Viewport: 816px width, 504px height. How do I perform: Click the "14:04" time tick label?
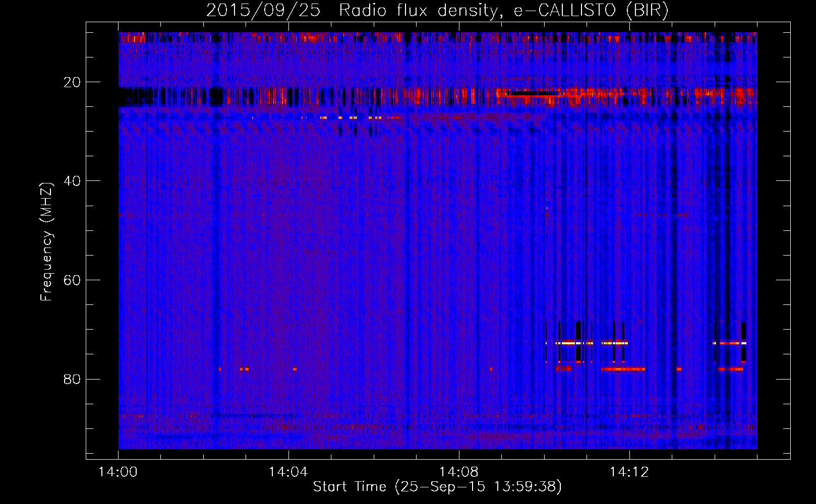pyautogui.click(x=288, y=472)
